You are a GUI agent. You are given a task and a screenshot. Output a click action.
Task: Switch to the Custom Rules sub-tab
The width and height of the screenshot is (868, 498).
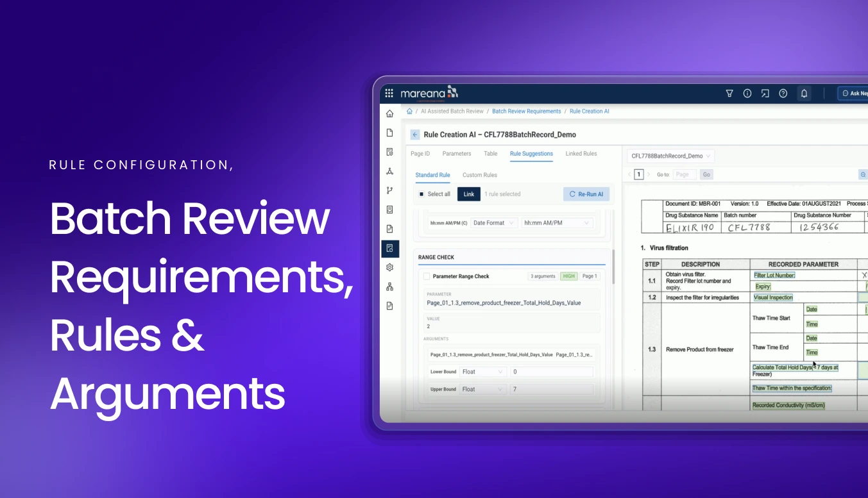480,175
